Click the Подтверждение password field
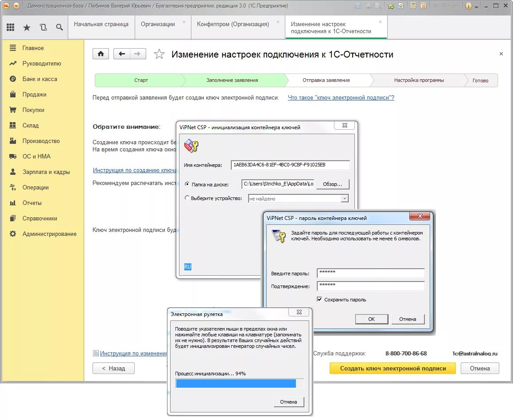Viewport: 513px width, 420px height. pos(371,285)
